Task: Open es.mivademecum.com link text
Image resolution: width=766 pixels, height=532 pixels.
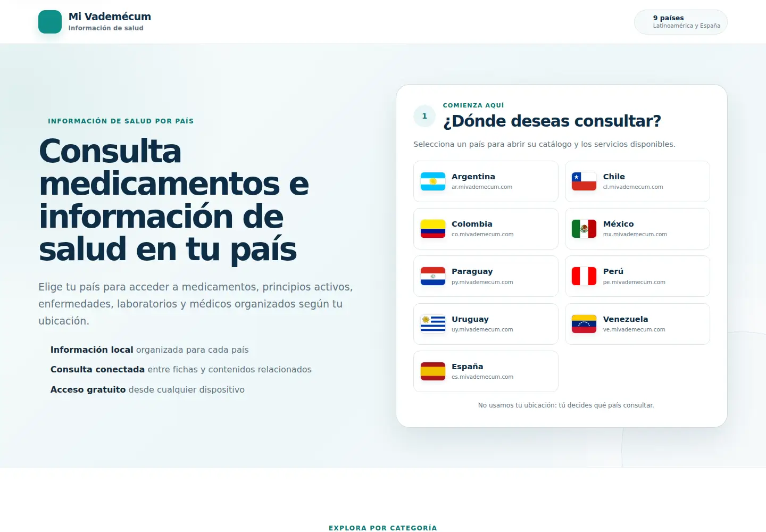Action: tap(482, 377)
